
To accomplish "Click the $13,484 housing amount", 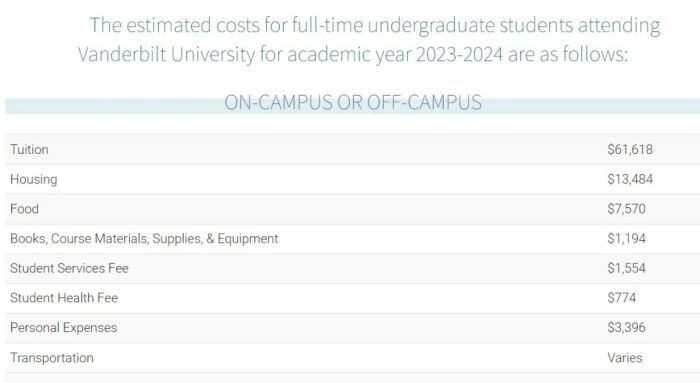I will coord(630,179).
